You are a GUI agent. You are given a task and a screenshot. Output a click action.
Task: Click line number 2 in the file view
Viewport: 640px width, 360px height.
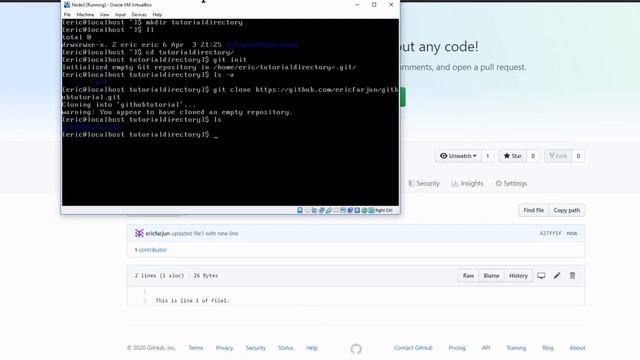(144, 300)
